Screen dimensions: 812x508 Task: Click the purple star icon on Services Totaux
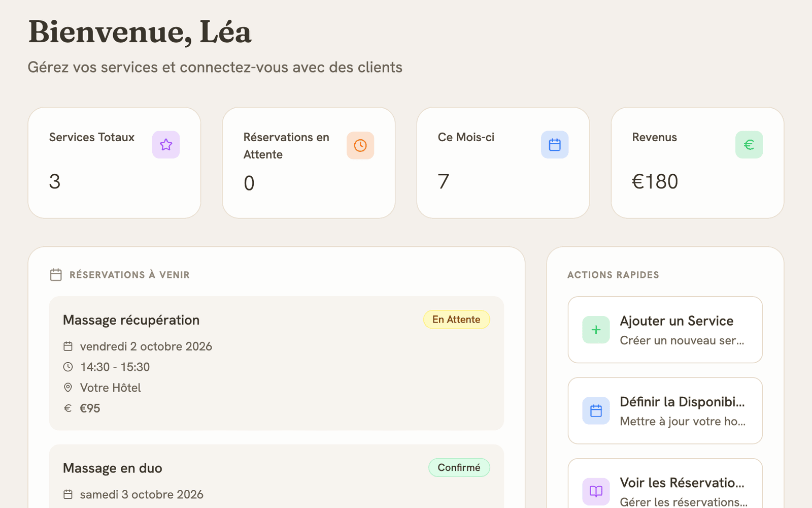coord(166,145)
